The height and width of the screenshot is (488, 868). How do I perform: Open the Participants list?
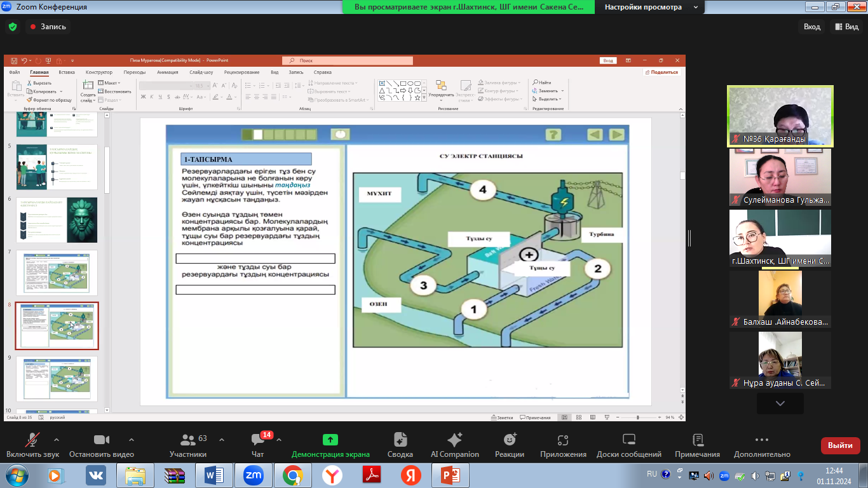187,445
